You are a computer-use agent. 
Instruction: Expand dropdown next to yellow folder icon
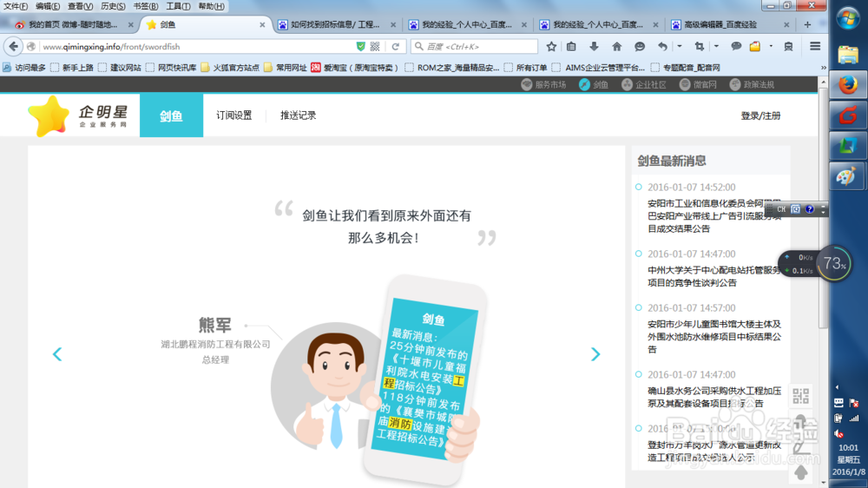pos(771,47)
